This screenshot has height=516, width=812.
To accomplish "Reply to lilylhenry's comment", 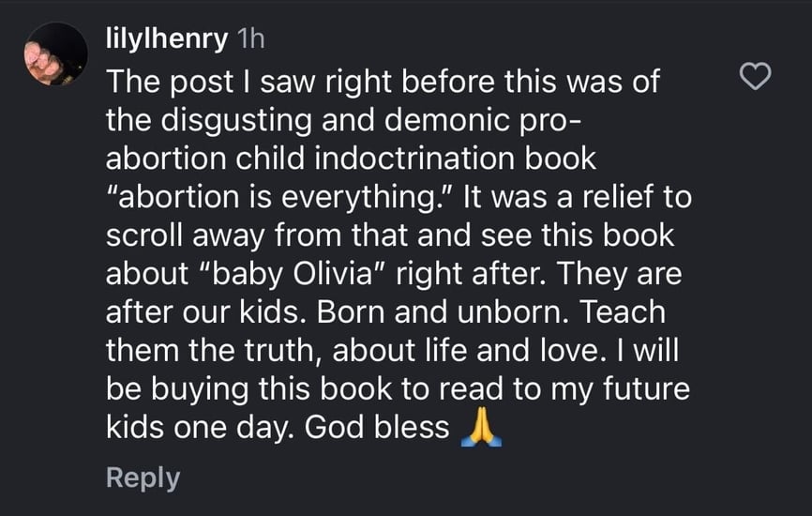I will 143,478.
